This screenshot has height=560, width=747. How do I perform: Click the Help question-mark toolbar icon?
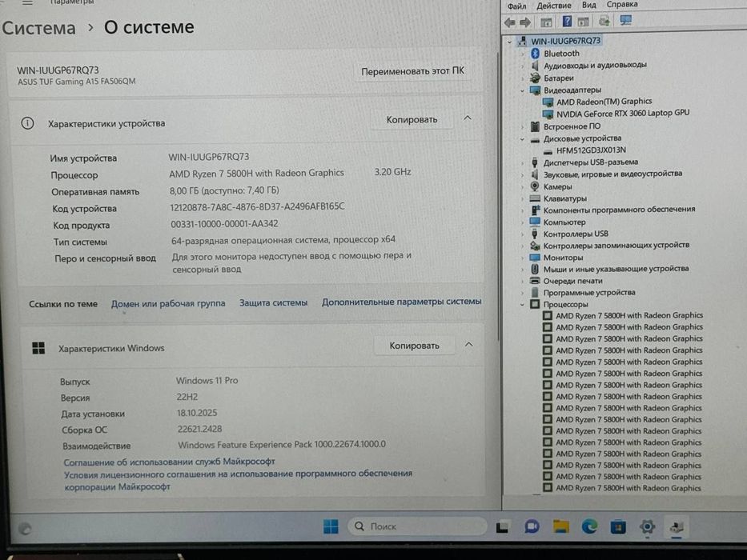pyautogui.click(x=567, y=22)
